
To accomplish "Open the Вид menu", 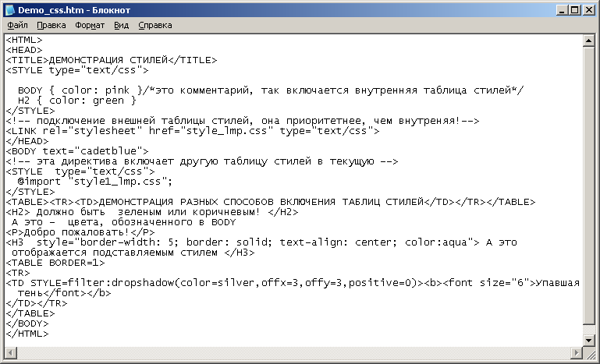I will 121,25.
